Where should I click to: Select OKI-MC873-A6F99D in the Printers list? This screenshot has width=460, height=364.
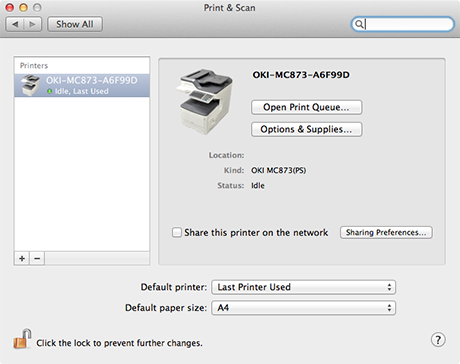pyautogui.click(x=82, y=85)
